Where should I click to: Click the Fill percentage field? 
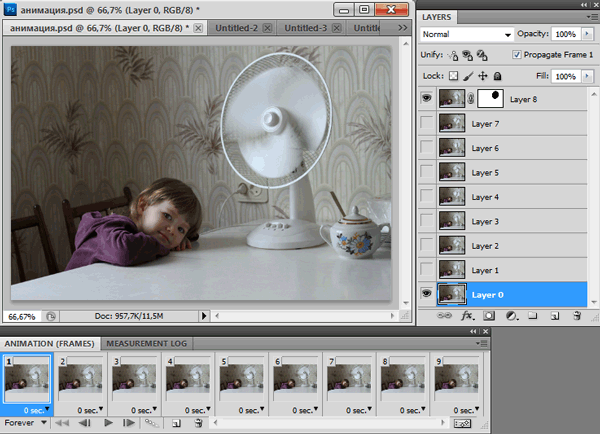point(564,76)
